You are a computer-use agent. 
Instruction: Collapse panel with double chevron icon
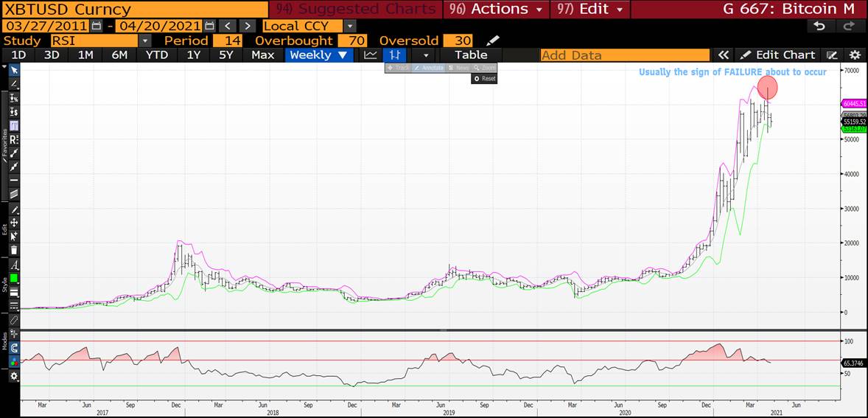coord(722,55)
